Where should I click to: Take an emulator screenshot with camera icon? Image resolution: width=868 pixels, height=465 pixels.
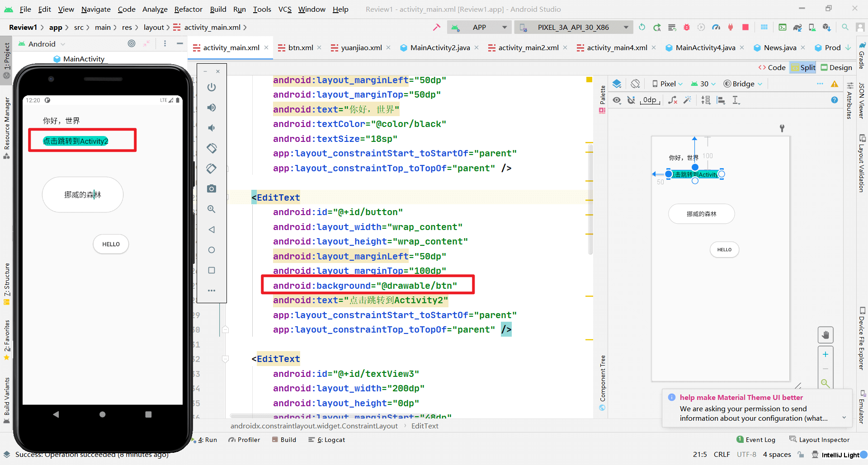point(211,189)
